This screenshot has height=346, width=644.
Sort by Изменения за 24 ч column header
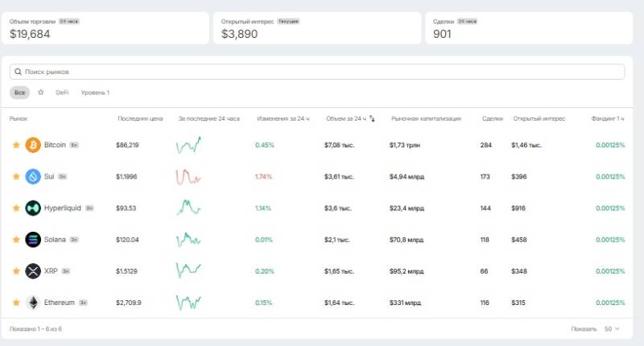click(283, 118)
